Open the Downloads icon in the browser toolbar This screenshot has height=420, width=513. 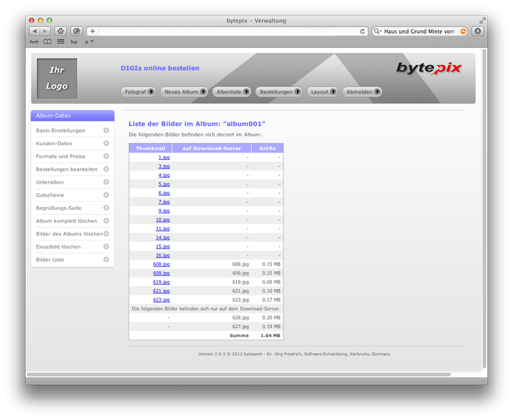tap(478, 31)
